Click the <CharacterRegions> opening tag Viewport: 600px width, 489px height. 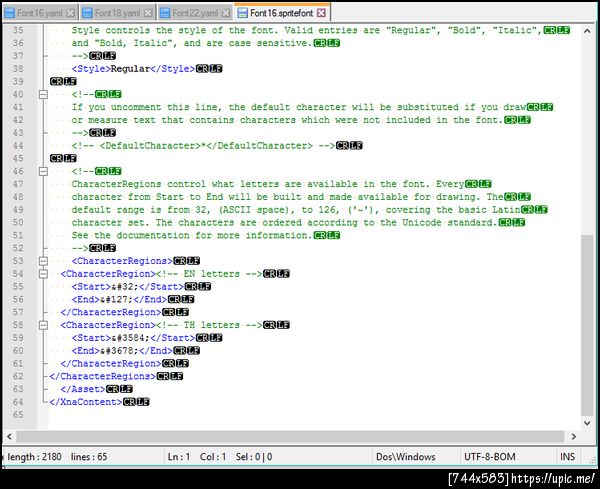122,261
